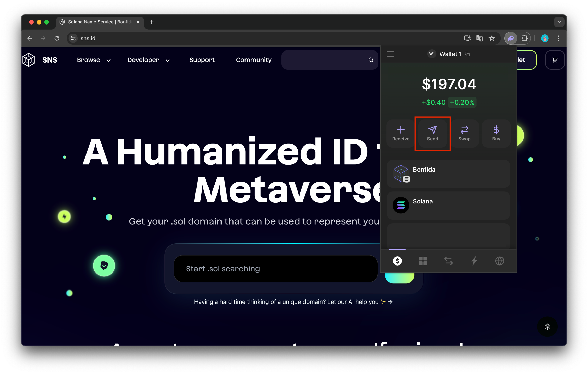Click the AI domain help link
The width and height of the screenshot is (588, 374).
(x=293, y=302)
